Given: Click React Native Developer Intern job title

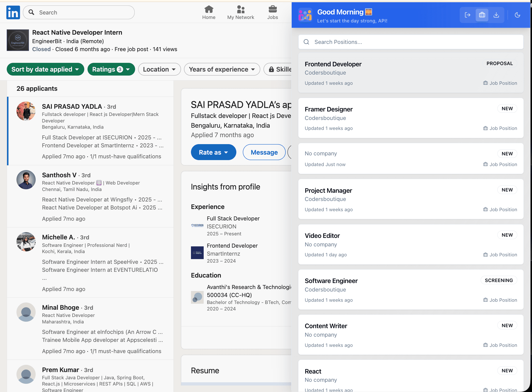Looking at the screenshot, I should pos(77,32).
